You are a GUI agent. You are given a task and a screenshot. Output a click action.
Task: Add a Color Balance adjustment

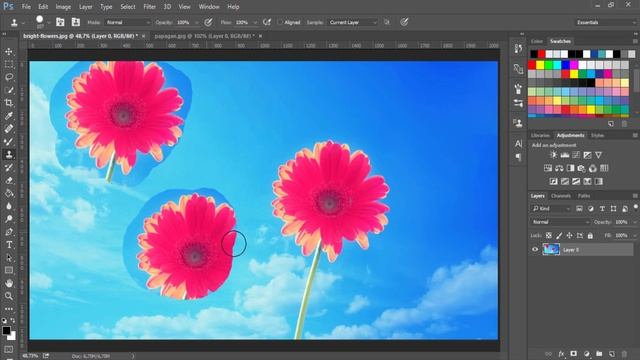[x=559, y=168]
